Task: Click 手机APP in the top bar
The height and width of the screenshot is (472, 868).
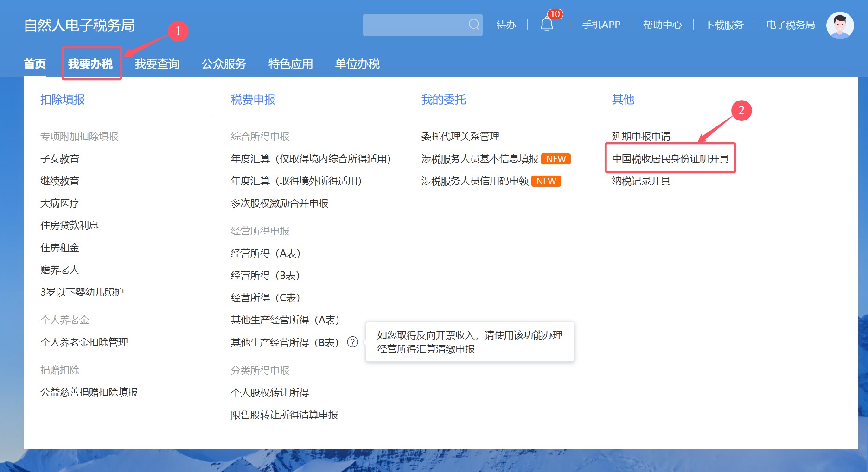Action: click(x=601, y=25)
